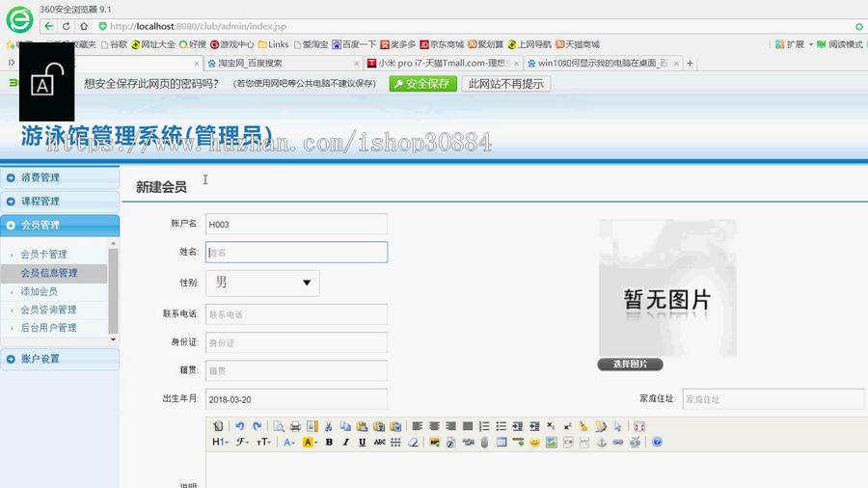Image resolution: width=868 pixels, height=488 pixels.
Task: Collapse the 会员管理 sidebar section
Action: pos(60,225)
